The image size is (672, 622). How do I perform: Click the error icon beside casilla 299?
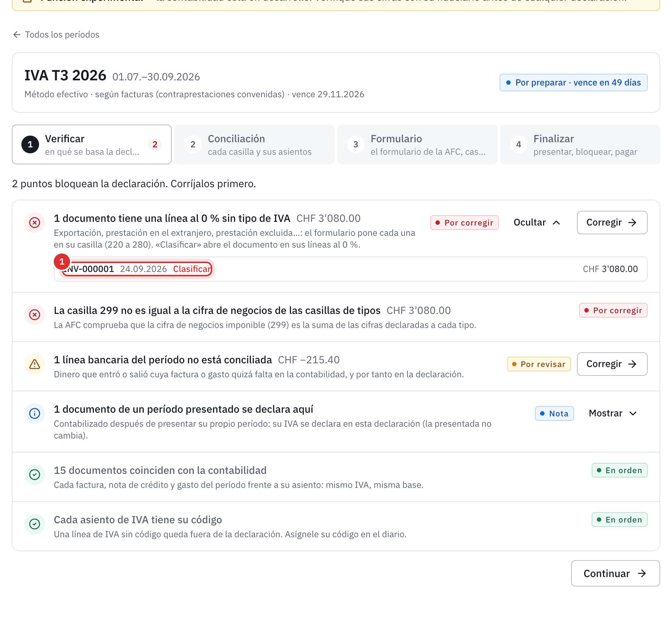coord(35,315)
